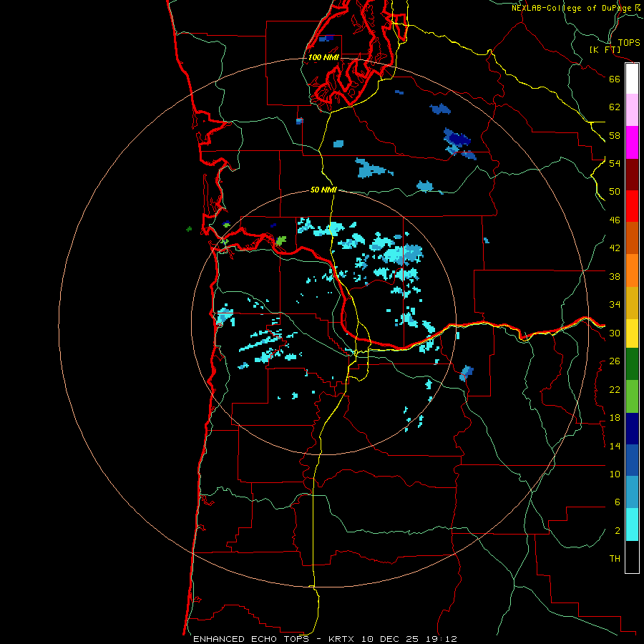Select the dark green legend swatch

click(x=632, y=364)
